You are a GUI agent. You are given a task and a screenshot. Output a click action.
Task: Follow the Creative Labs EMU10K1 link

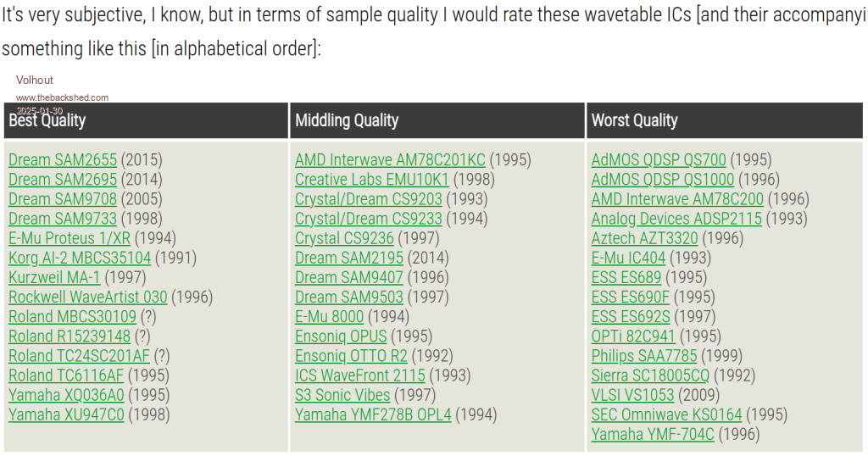[371, 180]
